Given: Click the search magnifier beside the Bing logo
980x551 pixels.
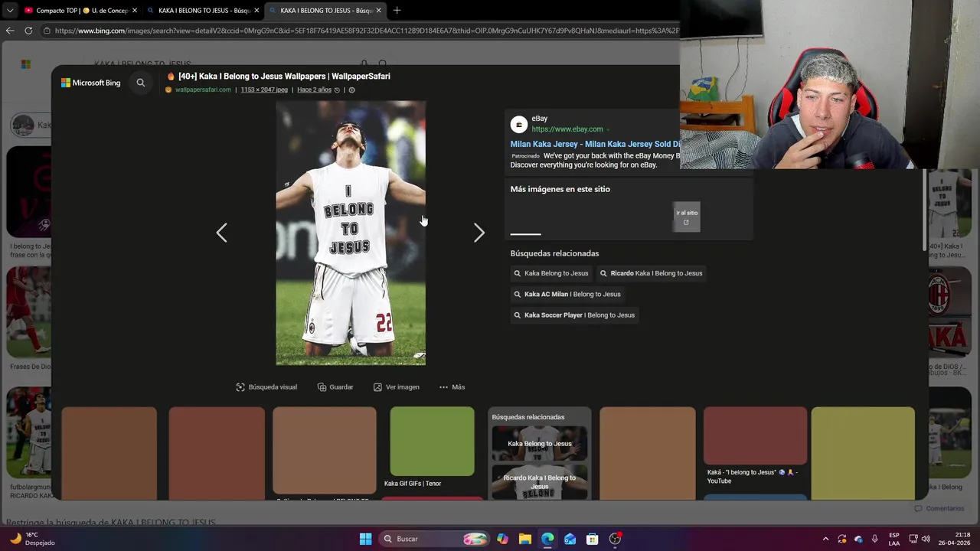Looking at the screenshot, I should click(141, 83).
